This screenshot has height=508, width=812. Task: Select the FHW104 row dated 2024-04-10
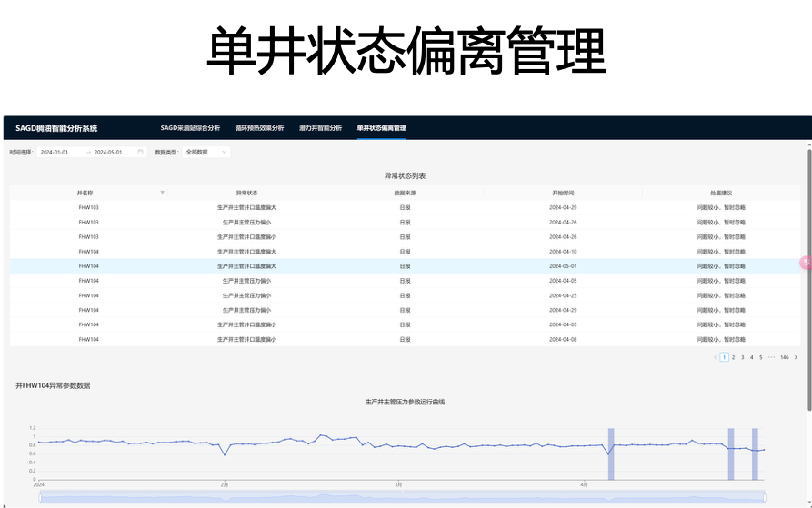405,251
